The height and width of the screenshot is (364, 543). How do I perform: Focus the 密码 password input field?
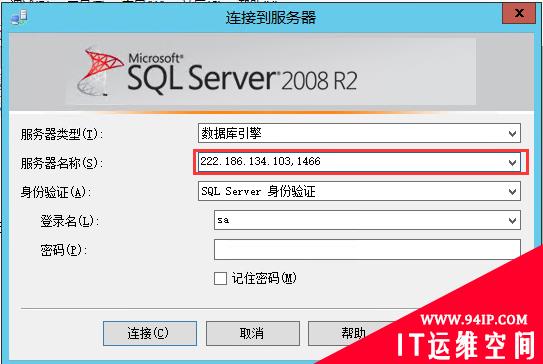(x=367, y=249)
